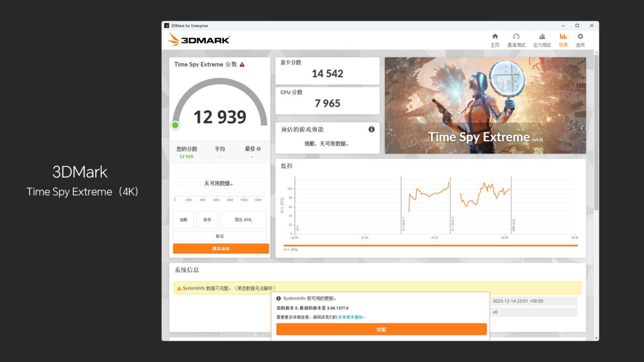The width and height of the screenshot is (644, 362).
Task: Click the Time Spy Extreme banner image
Action: click(x=485, y=105)
